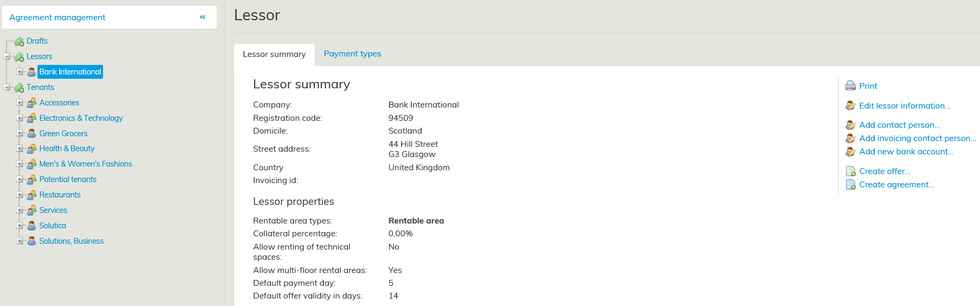980x306 pixels.
Task: Click the Add invoicing contact person icon
Action: pos(850,138)
